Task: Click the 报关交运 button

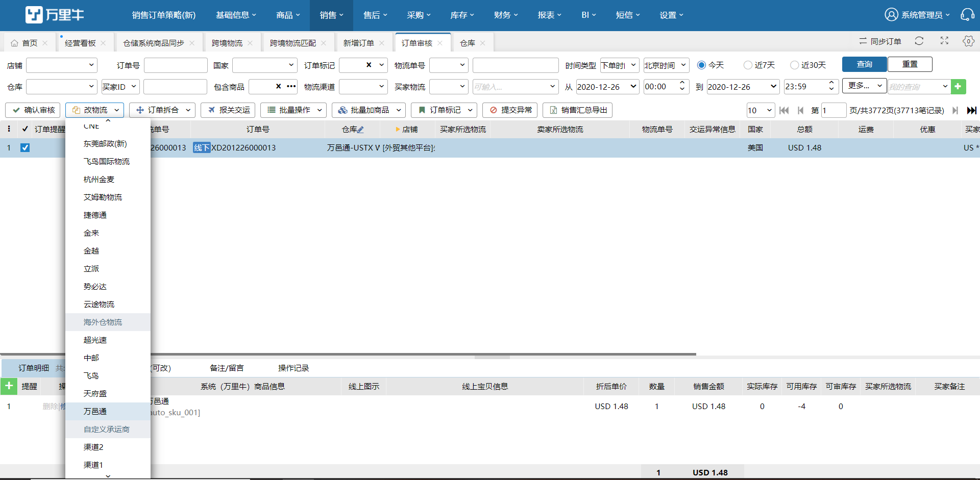Action: [228, 110]
